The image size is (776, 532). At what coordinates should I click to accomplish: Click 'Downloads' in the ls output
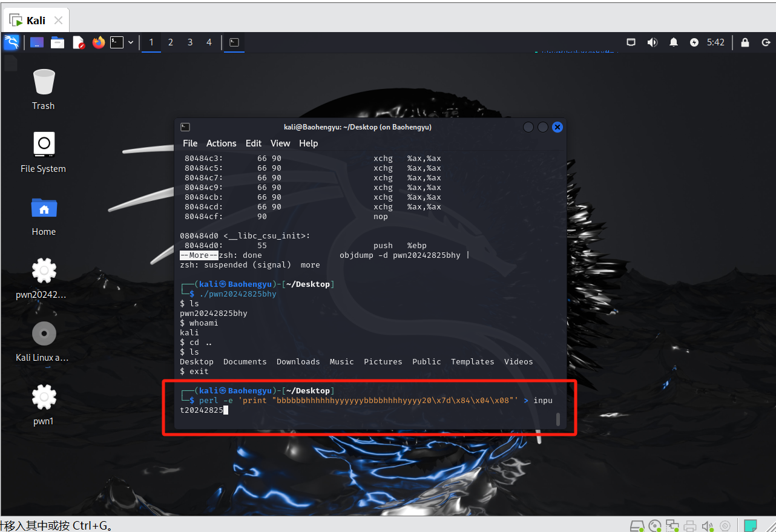(298, 362)
